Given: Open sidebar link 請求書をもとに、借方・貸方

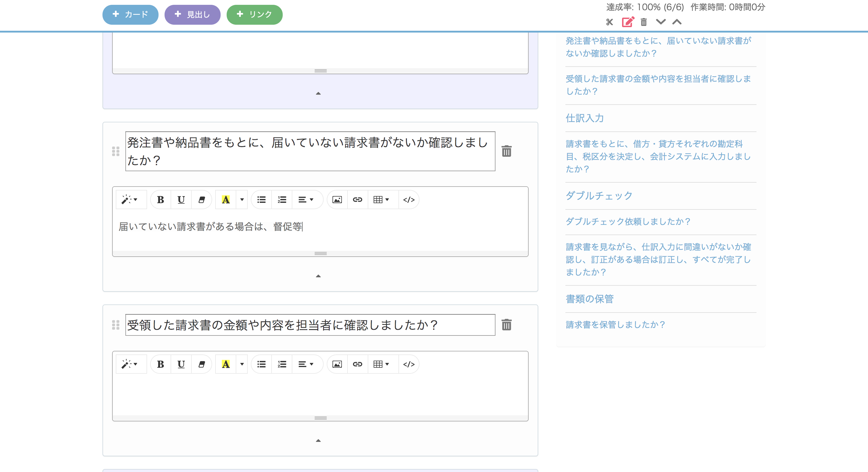Looking at the screenshot, I should pyautogui.click(x=658, y=156).
